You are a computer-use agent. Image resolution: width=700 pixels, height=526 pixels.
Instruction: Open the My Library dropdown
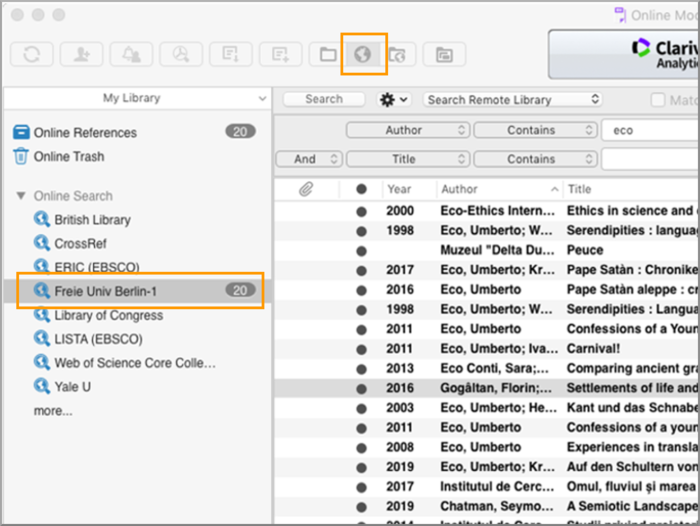136,98
